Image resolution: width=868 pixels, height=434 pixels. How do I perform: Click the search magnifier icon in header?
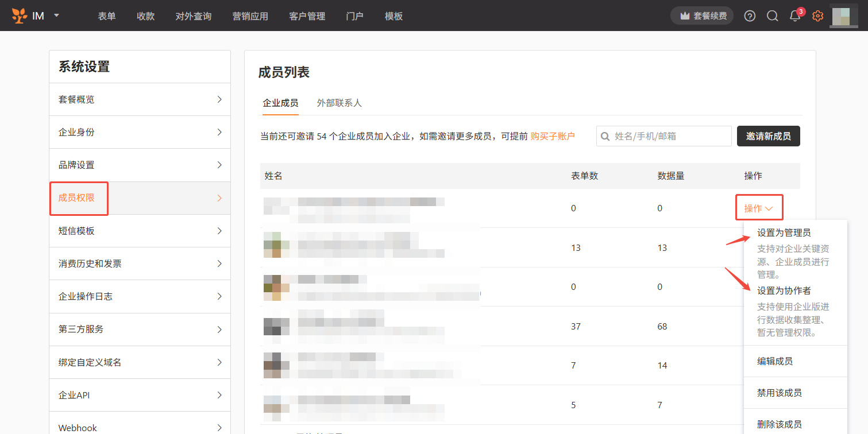pyautogui.click(x=773, y=16)
